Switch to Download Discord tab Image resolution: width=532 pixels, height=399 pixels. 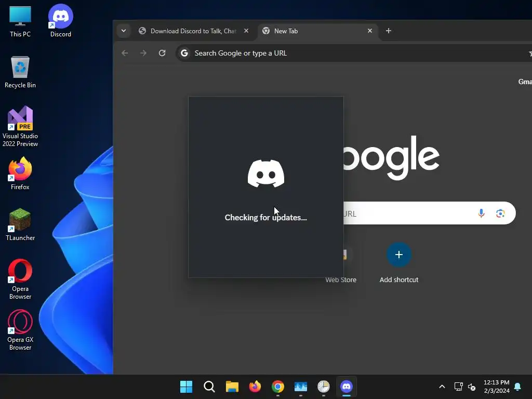pos(193,31)
